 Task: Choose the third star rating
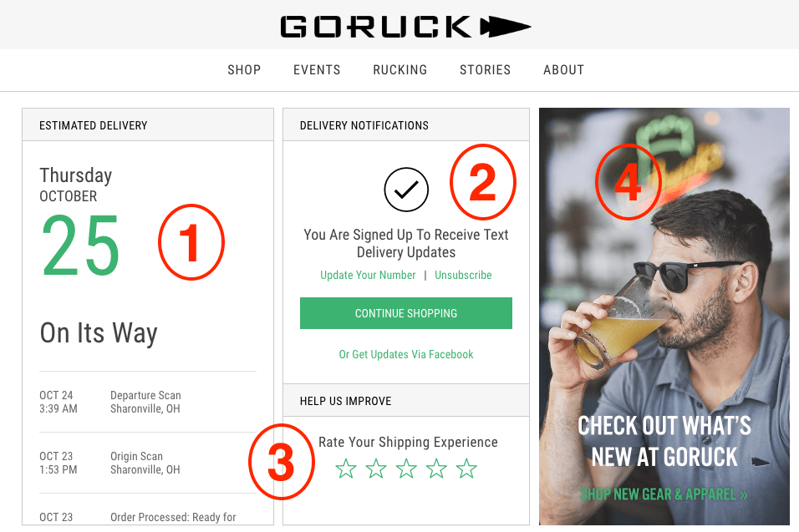tap(406, 469)
